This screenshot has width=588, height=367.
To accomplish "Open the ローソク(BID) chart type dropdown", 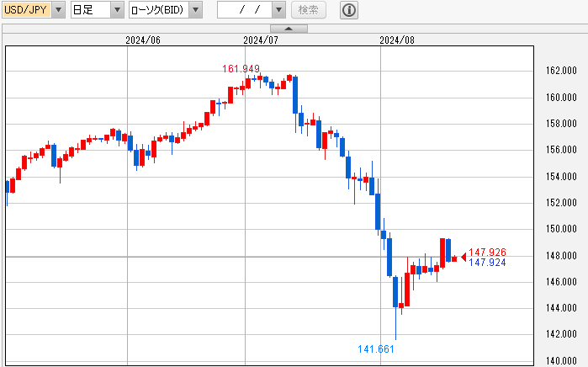I will [x=195, y=10].
